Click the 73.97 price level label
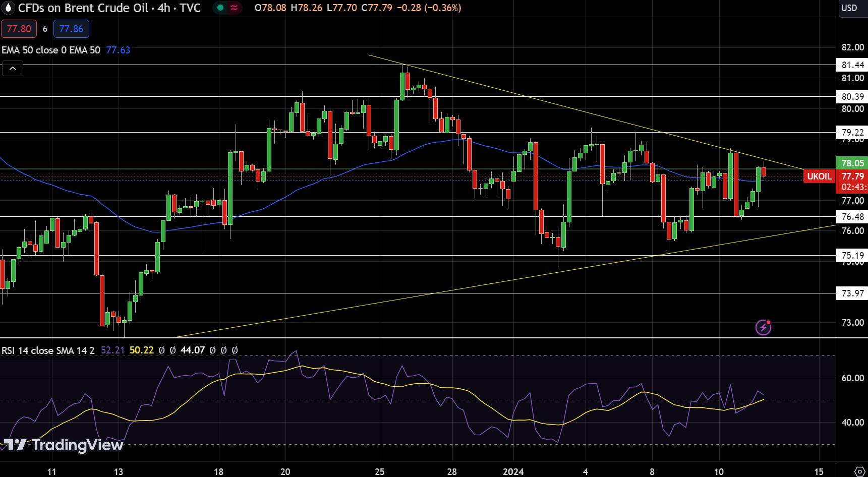Image resolution: width=868 pixels, height=477 pixels. [852, 293]
